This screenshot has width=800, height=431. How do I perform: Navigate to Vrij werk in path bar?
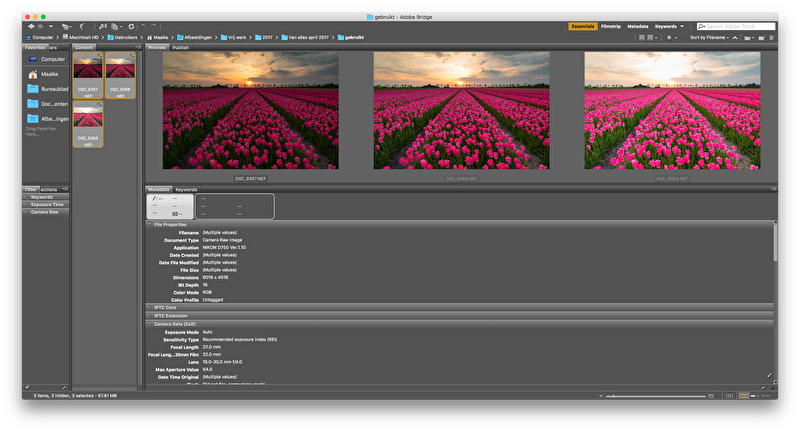pyautogui.click(x=233, y=37)
